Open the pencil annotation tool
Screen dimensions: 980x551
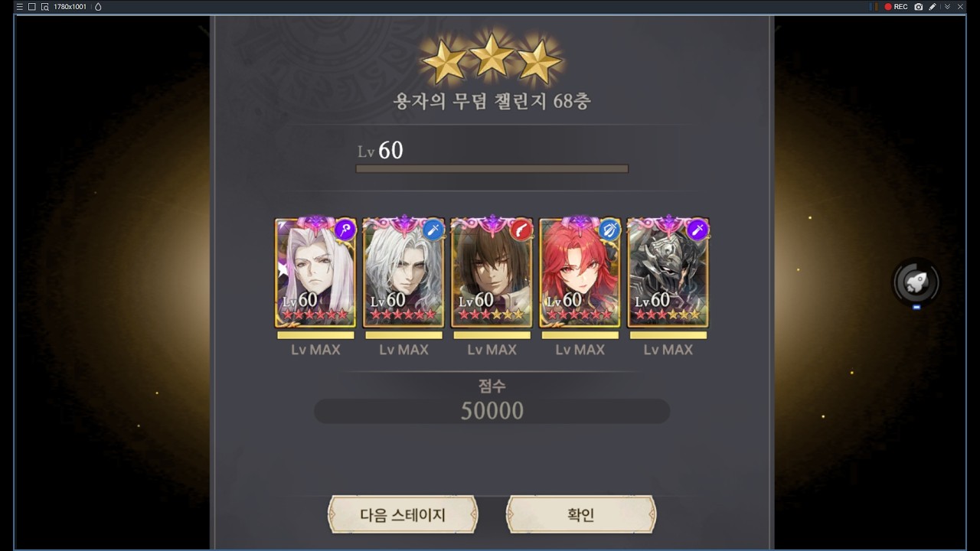tap(933, 6)
